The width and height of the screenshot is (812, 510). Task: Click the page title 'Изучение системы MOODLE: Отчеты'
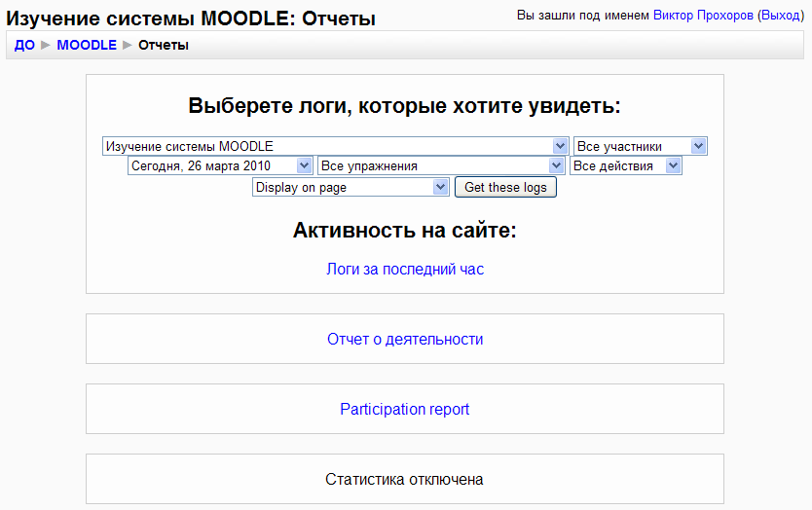click(x=191, y=18)
